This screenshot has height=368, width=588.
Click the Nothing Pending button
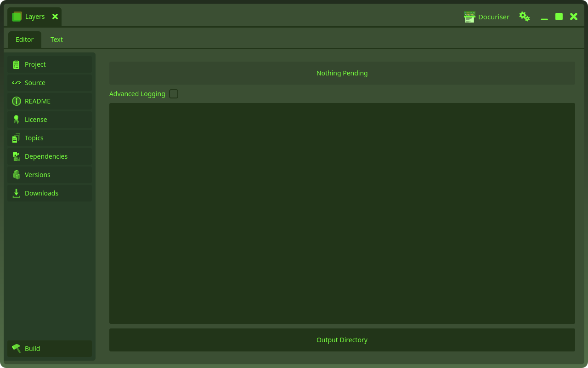342,73
